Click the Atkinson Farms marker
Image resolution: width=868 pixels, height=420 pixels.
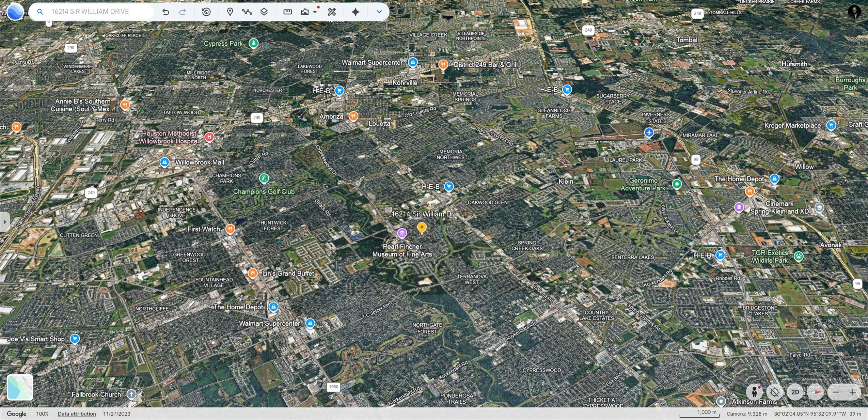click(x=721, y=401)
